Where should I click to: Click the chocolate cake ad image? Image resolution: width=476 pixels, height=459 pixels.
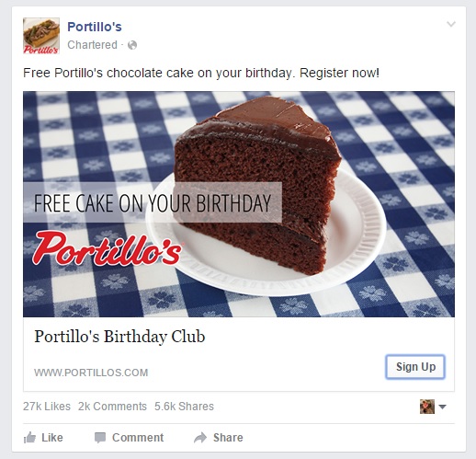click(239, 204)
